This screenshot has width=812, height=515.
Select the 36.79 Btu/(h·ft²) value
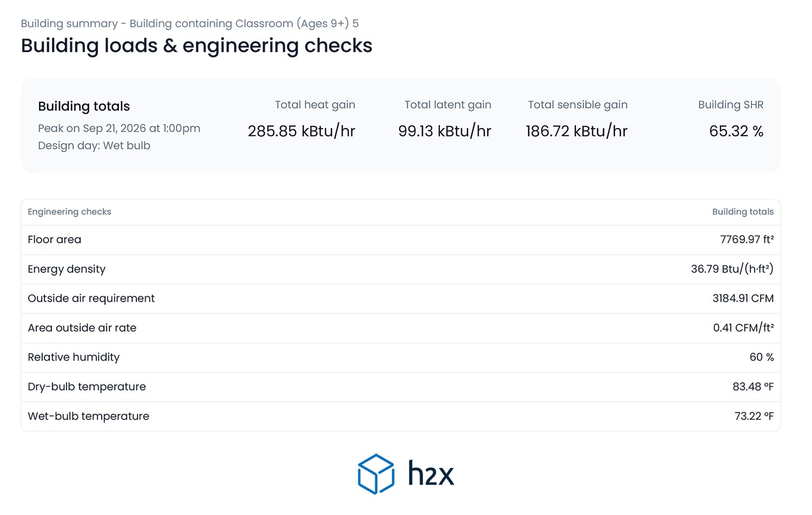732,269
